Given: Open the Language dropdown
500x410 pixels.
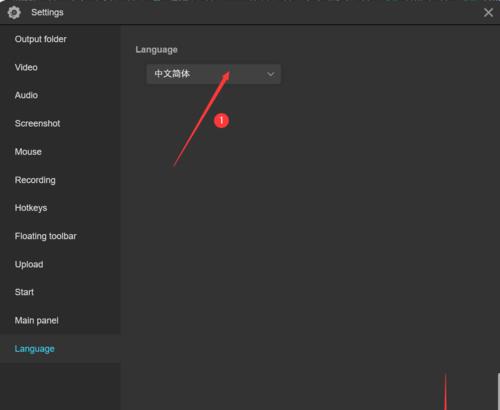Looking at the screenshot, I should click(214, 74).
